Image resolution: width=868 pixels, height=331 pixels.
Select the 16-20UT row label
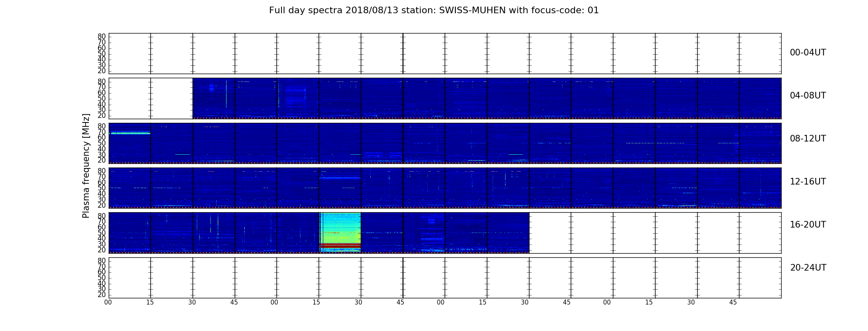click(808, 225)
